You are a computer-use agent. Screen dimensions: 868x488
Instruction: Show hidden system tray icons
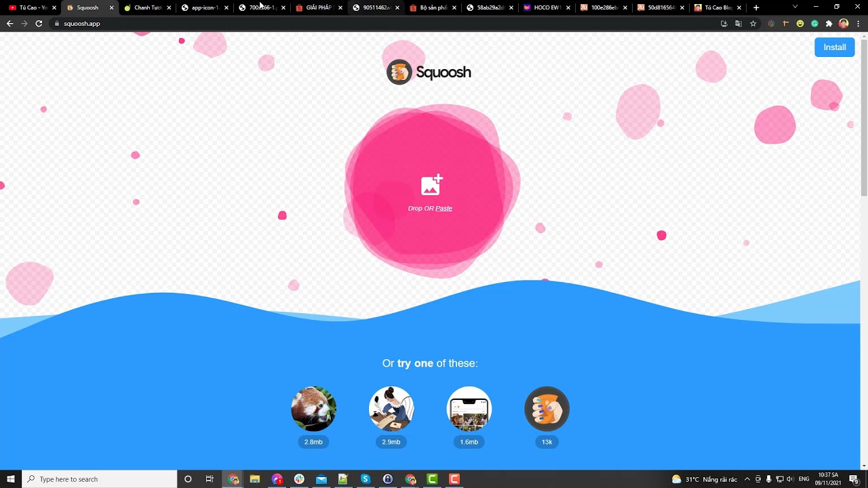coord(747,479)
